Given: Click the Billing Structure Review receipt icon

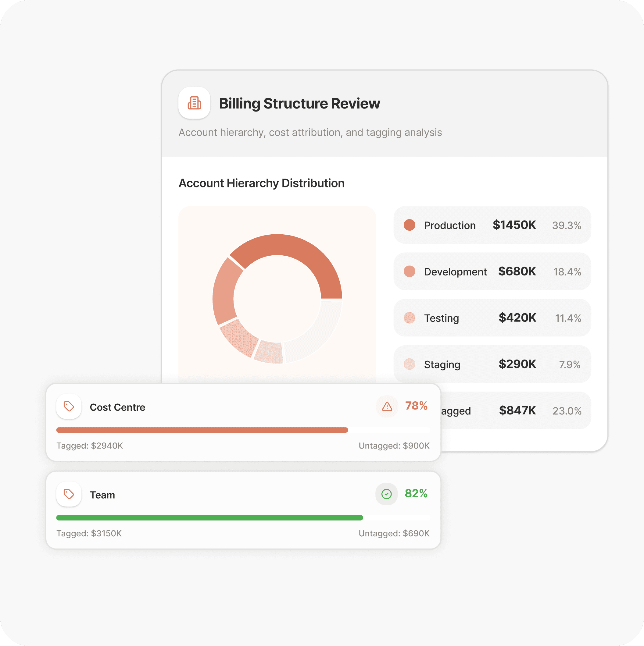Looking at the screenshot, I should [194, 103].
